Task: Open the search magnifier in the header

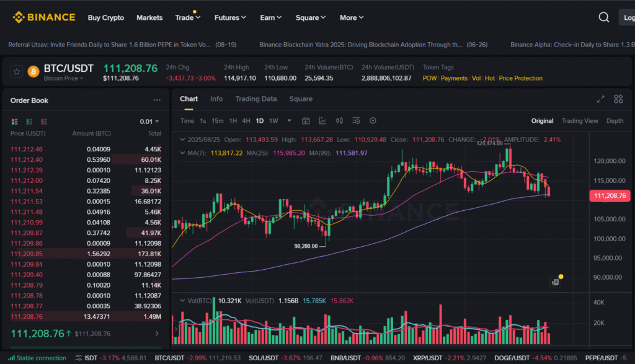Action: [603, 17]
